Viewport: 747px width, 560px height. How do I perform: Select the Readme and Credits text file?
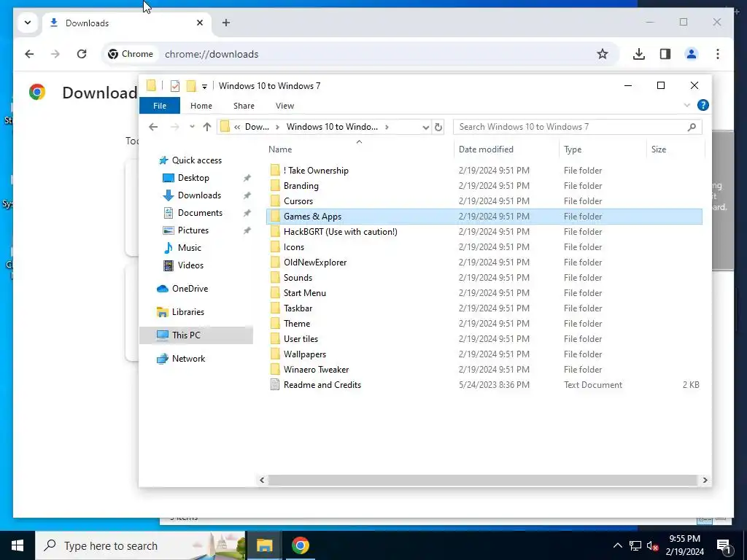pos(484,385)
